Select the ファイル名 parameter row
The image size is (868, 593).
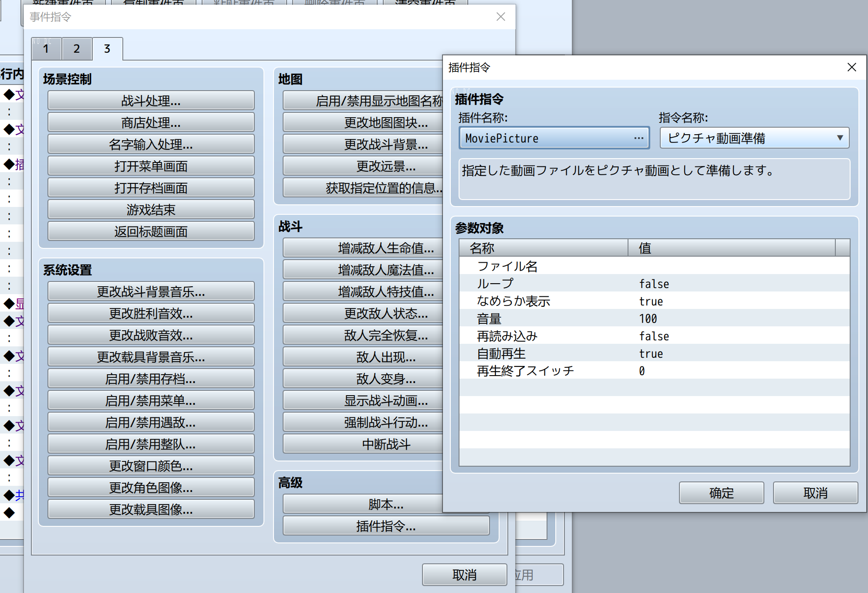coord(654,266)
